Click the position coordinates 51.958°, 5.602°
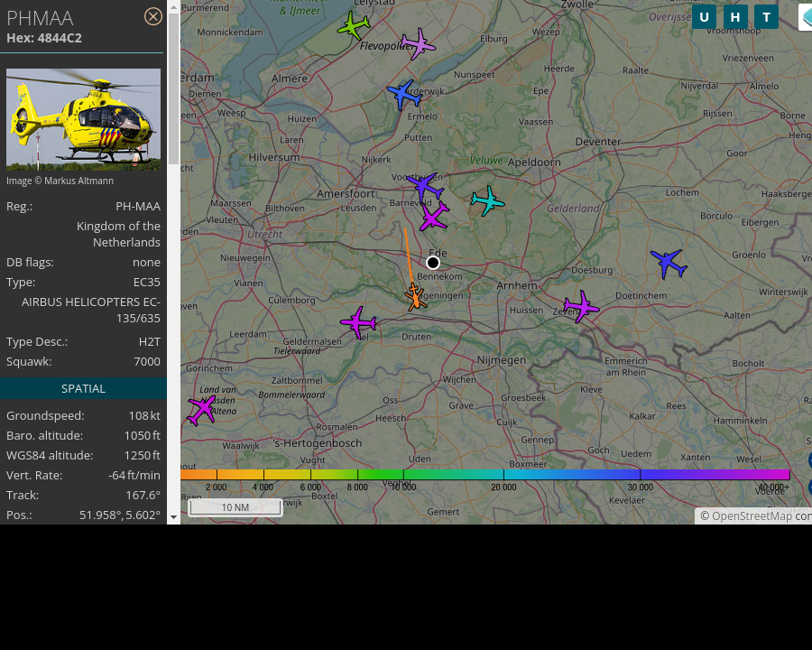Viewport: 812px width, 650px height. [120, 515]
